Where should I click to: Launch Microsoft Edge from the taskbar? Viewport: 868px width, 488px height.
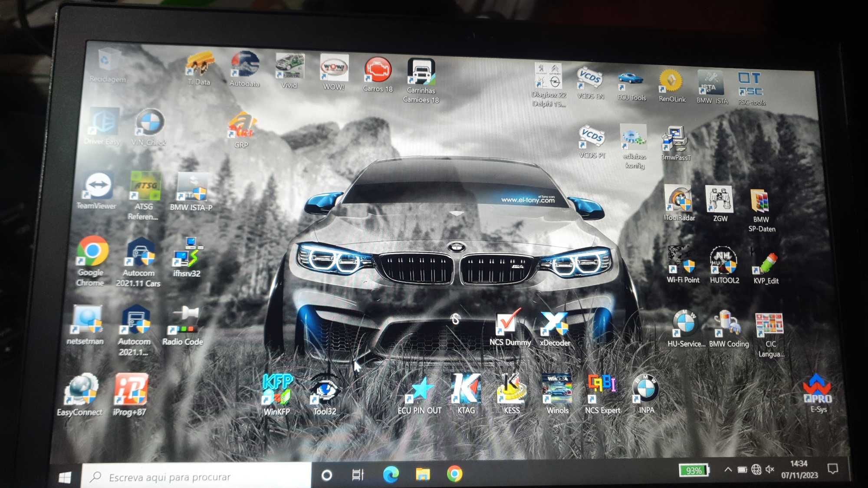[391, 474]
